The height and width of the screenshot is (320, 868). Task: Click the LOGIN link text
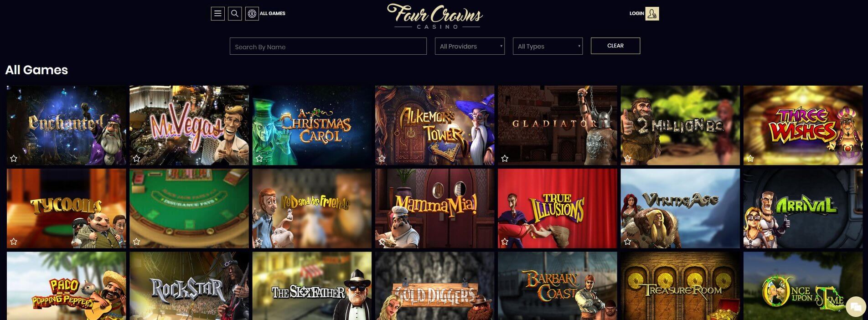636,14
